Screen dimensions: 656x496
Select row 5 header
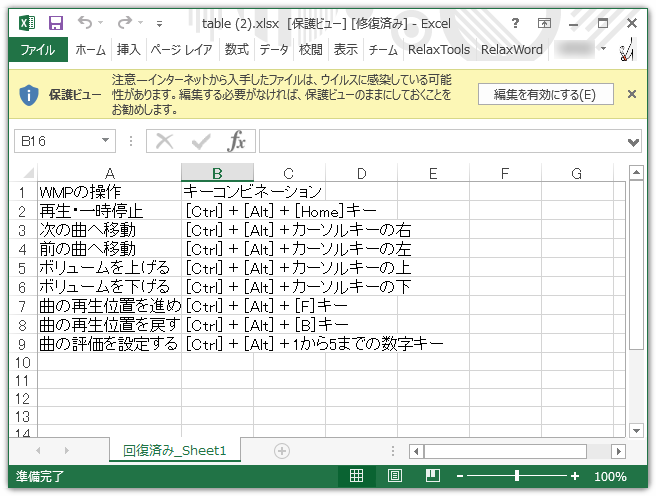point(22,268)
